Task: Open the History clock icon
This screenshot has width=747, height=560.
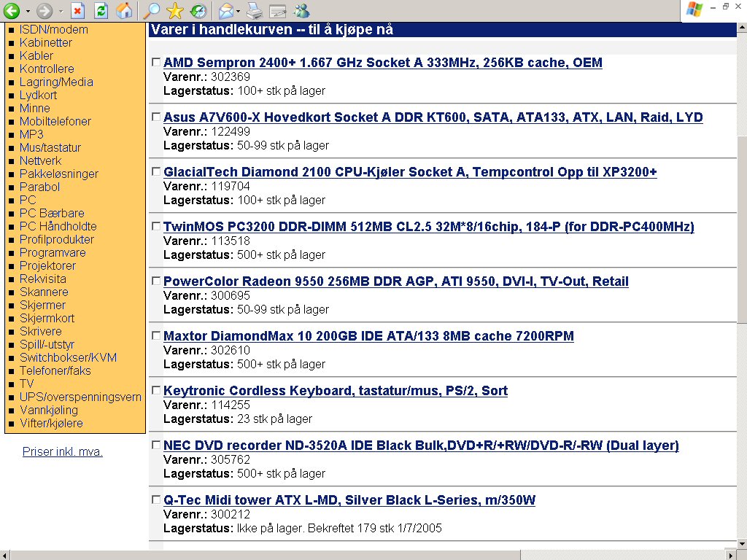Action: 198,10
